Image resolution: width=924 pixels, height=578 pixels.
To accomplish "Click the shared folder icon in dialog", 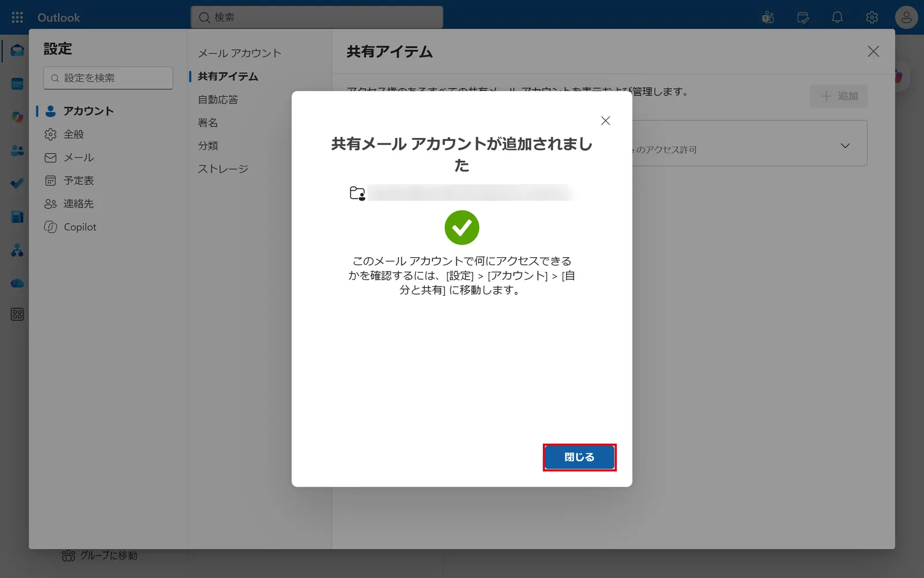I will point(357,193).
